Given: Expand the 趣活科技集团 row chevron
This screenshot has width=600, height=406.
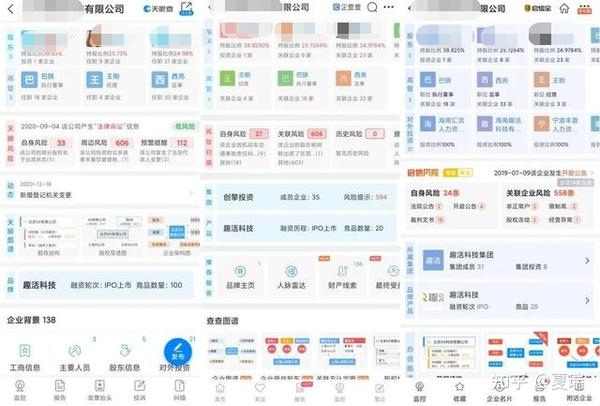Looking at the screenshot, I should click(x=587, y=261).
